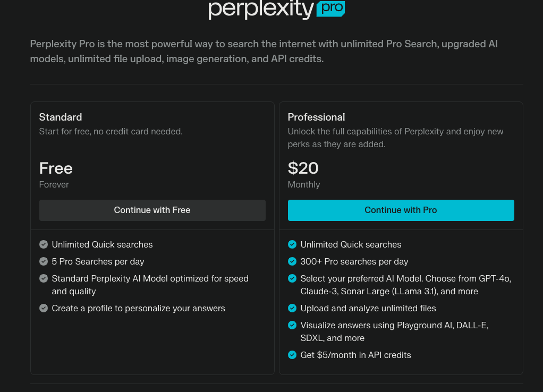Image resolution: width=543 pixels, height=392 pixels.
Task: Click teal checkmark next to Visualize answers
Action: tap(292, 325)
